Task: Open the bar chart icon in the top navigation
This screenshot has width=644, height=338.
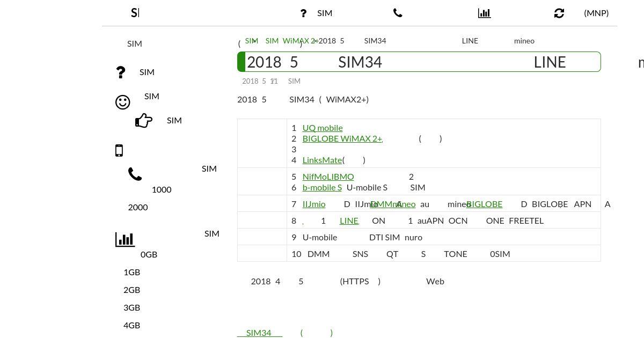Action: pyautogui.click(x=484, y=13)
